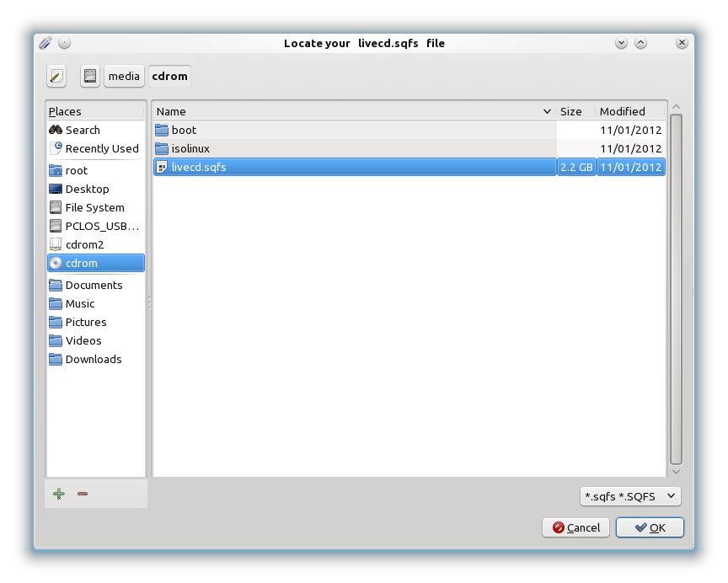Select the boot folder row

tap(409, 130)
